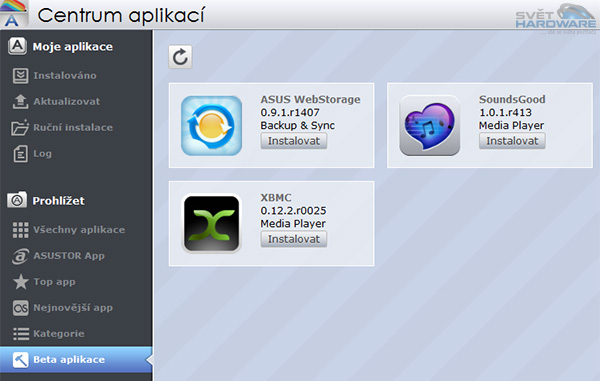The width and height of the screenshot is (600, 381).
Task: Click the version text 0.9.1.r1407
Action: click(290, 112)
